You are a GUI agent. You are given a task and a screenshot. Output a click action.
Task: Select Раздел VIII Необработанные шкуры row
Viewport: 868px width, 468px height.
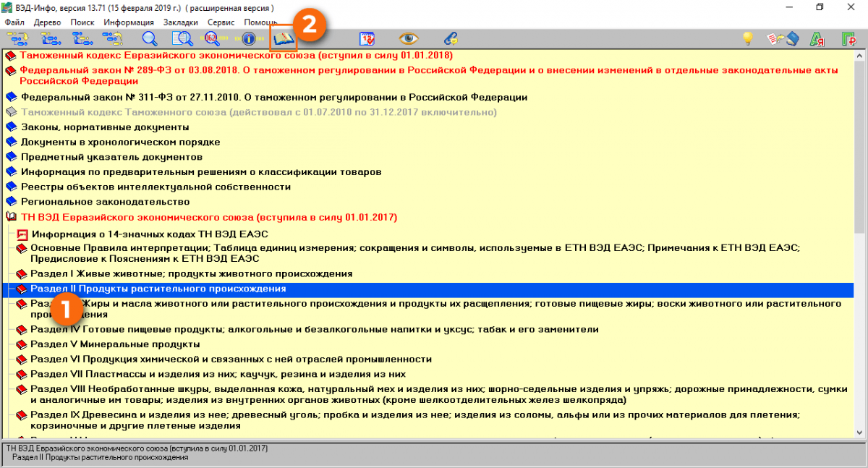pos(439,394)
